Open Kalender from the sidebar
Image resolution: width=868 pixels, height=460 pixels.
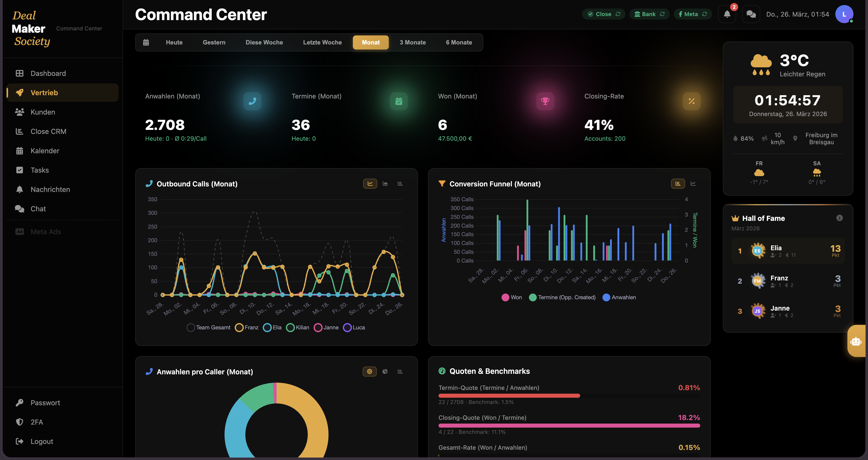point(45,151)
